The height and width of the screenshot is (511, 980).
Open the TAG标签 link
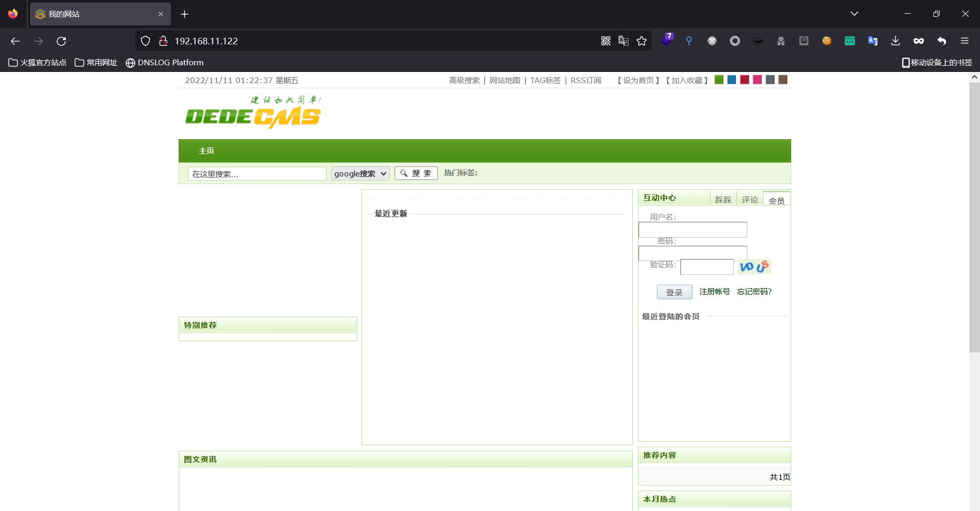tap(545, 80)
